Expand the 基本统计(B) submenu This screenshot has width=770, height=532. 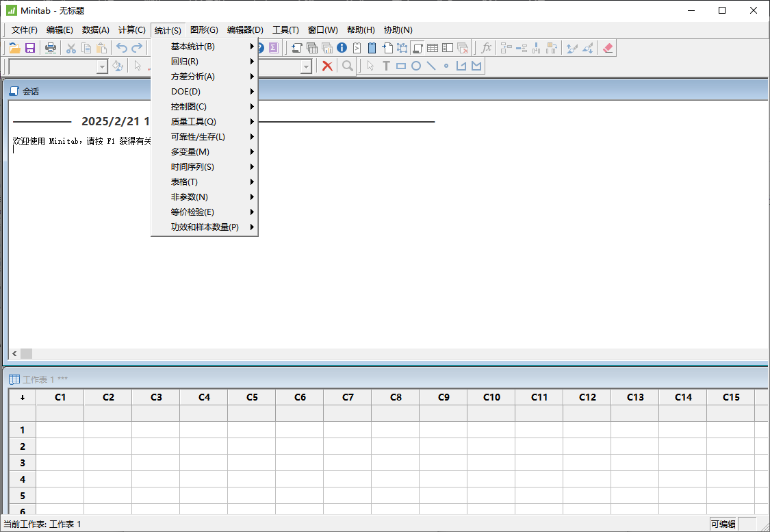click(205, 47)
